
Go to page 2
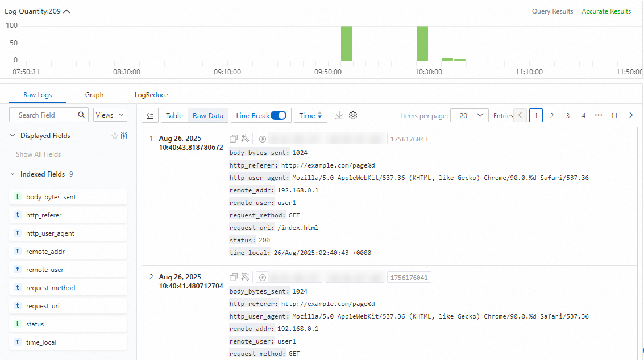coord(551,115)
